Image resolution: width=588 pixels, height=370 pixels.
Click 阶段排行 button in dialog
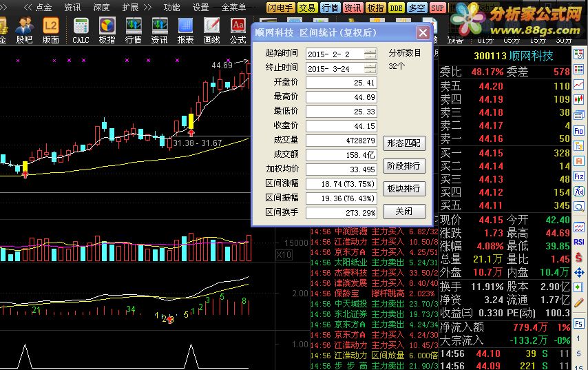(x=404, y=166)
